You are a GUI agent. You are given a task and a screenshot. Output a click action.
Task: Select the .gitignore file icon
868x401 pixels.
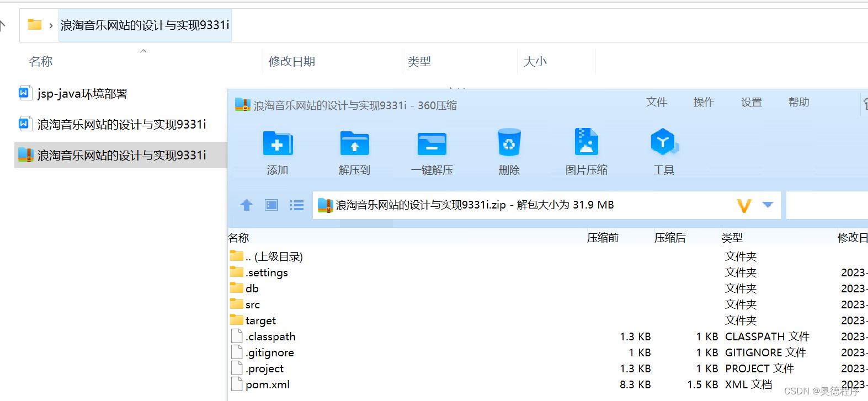(237, 352)
